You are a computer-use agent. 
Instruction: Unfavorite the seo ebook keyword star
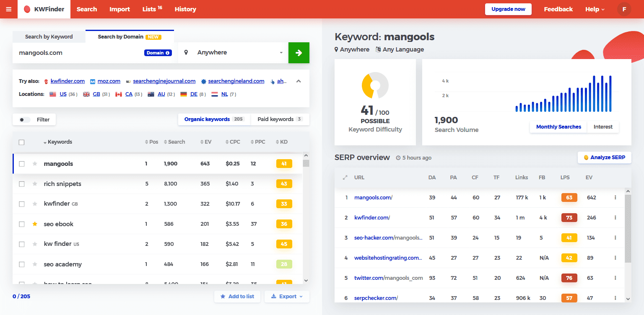point(35,224)
